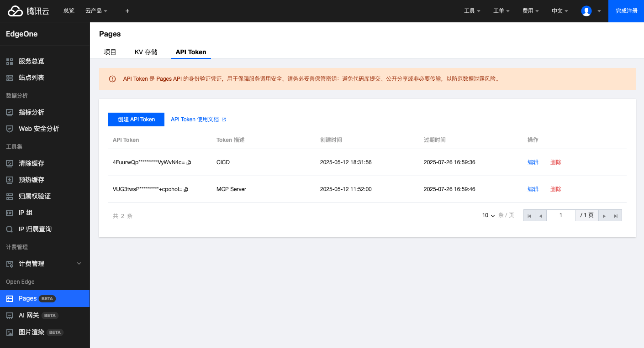Edit the CICD token
644x348 pixels.
coord(533,162)
